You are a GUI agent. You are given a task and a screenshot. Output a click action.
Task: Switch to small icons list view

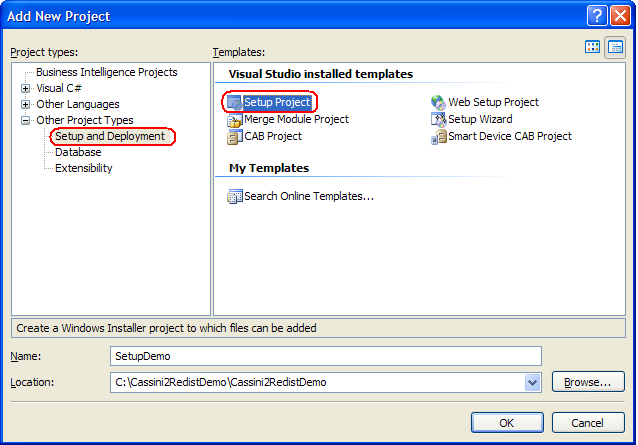tap(615, 48)
